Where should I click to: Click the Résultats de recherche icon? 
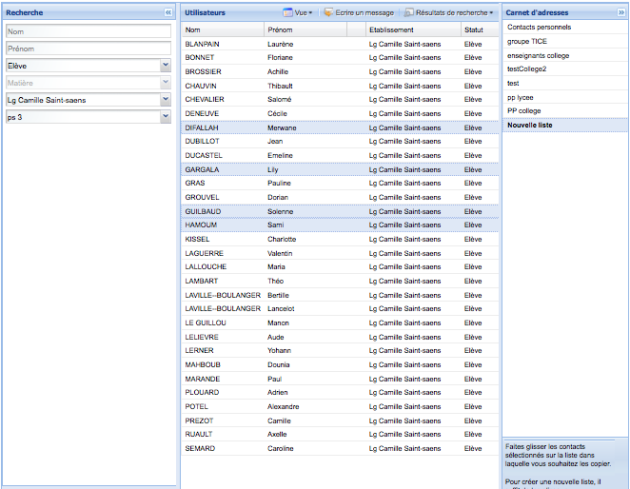click(409, 12)
